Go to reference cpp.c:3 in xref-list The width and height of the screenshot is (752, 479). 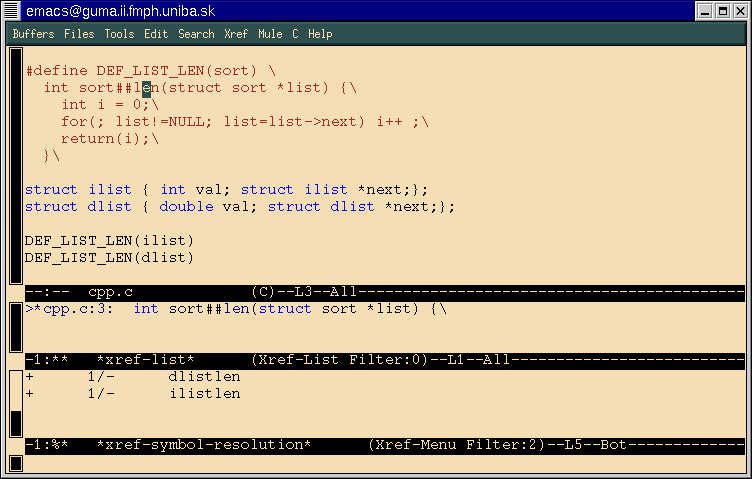(x=236, y=309)
